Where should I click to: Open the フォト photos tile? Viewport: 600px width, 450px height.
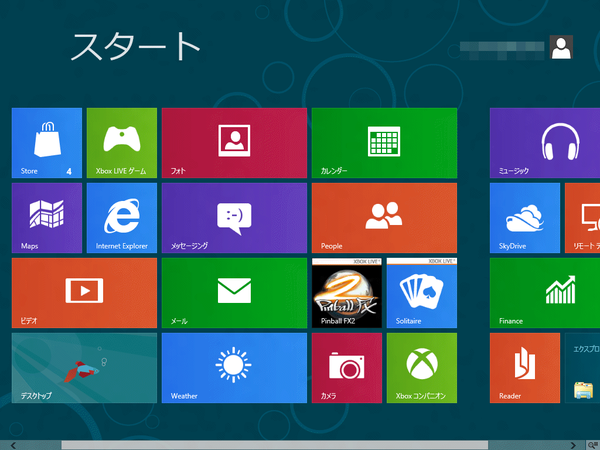[x=234, y=143]
